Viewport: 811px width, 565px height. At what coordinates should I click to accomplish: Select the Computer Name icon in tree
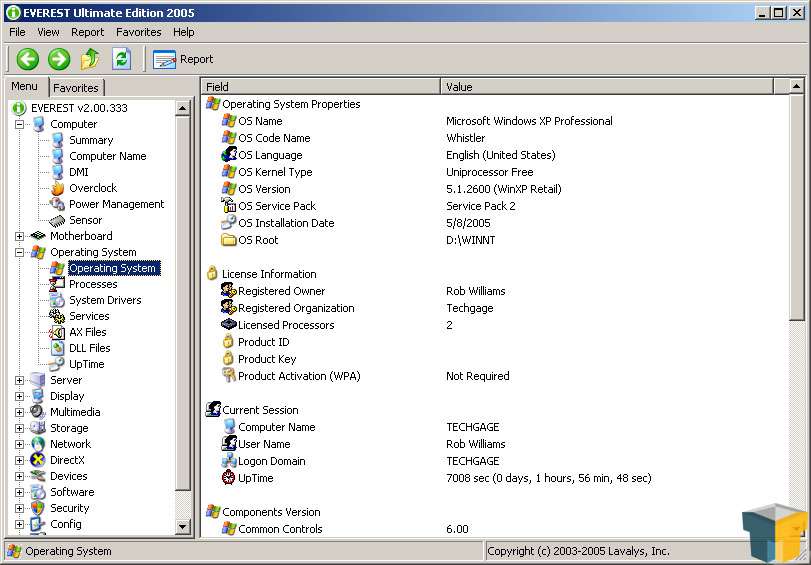click(57, 156)
